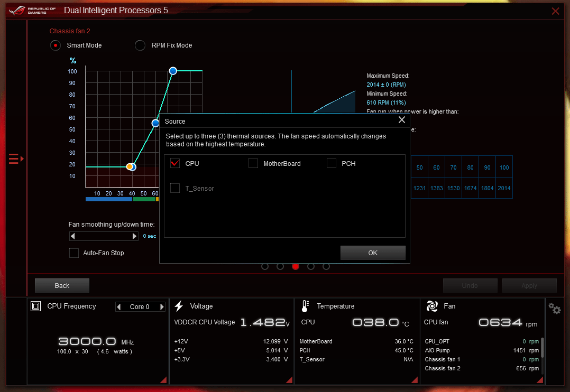Click the top fan curve point at 100%
The image size is (570, 392).
point(173,71)
